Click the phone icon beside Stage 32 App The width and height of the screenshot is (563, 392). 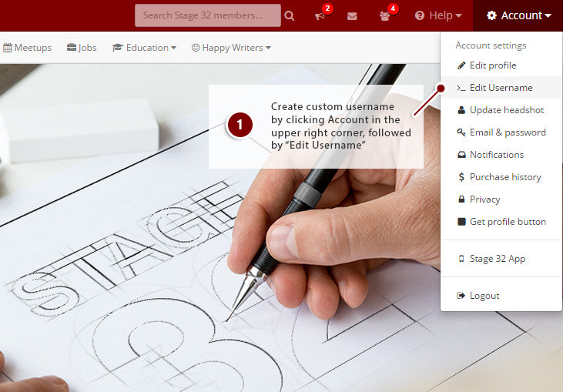[x=461, y=259]
